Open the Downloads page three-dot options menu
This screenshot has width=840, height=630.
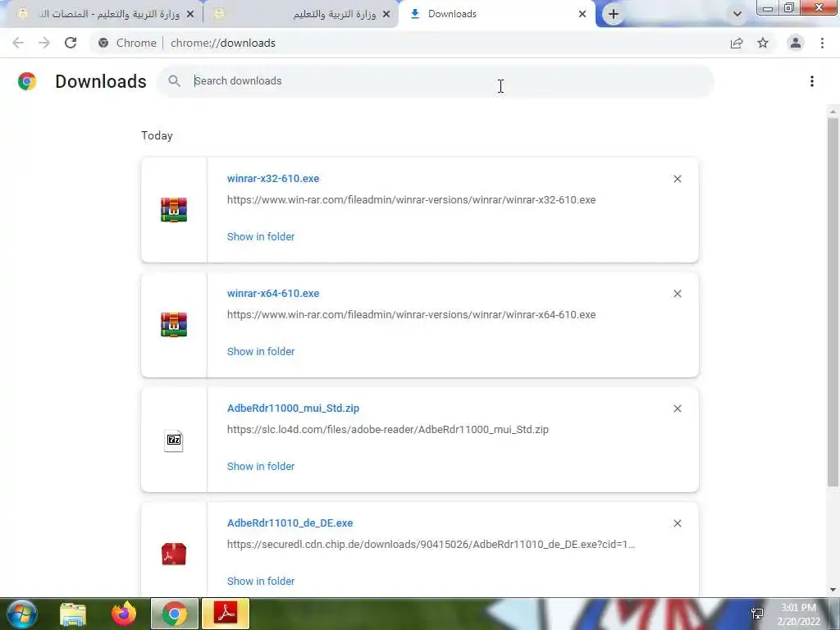pos(812,81)
